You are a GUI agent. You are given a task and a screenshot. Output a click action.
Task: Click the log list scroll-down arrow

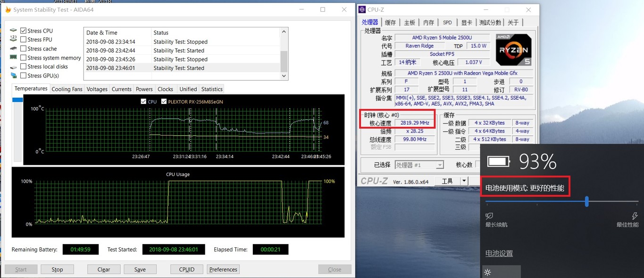[284, 76]
